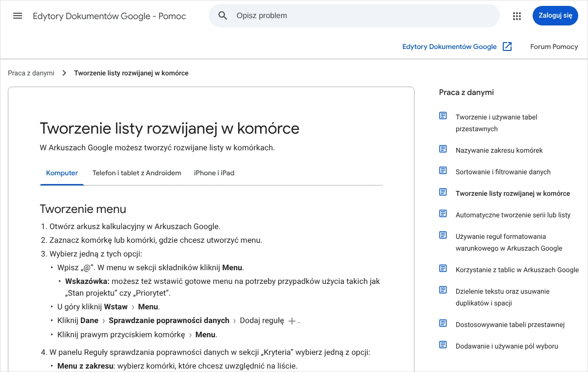Click the search magnifier icon

(x=223, y=16)
